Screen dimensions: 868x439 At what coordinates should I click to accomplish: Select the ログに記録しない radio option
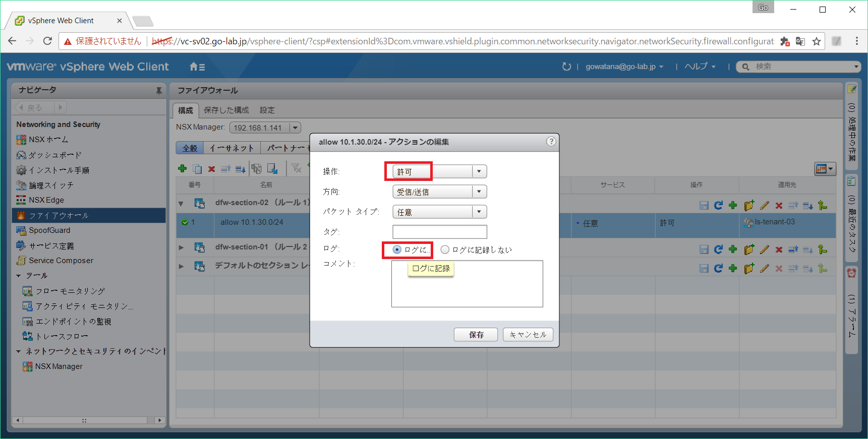tap(445, 249)
